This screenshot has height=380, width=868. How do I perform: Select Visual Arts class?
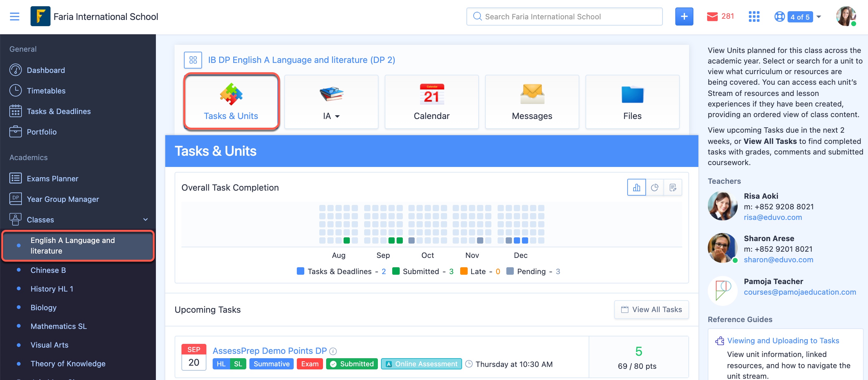coord(50,345)
